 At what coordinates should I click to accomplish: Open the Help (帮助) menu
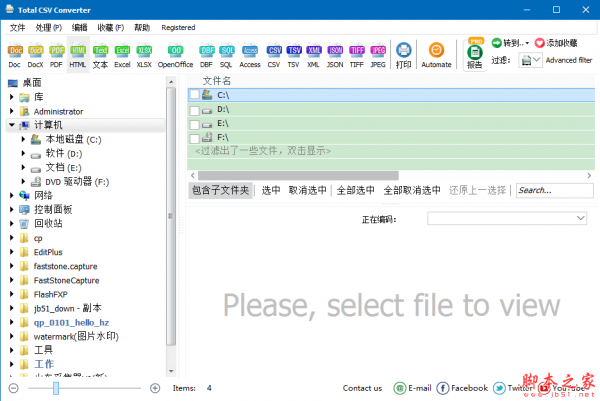point(142,28)
